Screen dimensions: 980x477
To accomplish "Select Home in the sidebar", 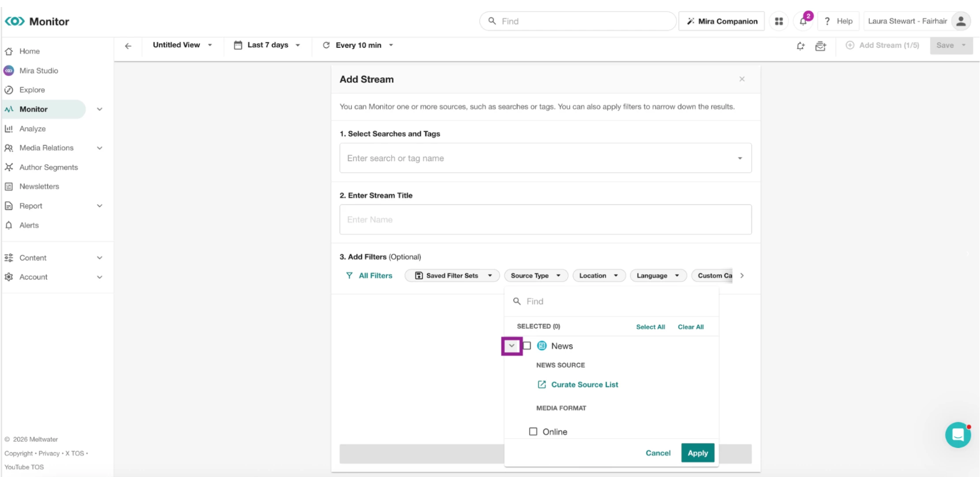I will point(30,51).
